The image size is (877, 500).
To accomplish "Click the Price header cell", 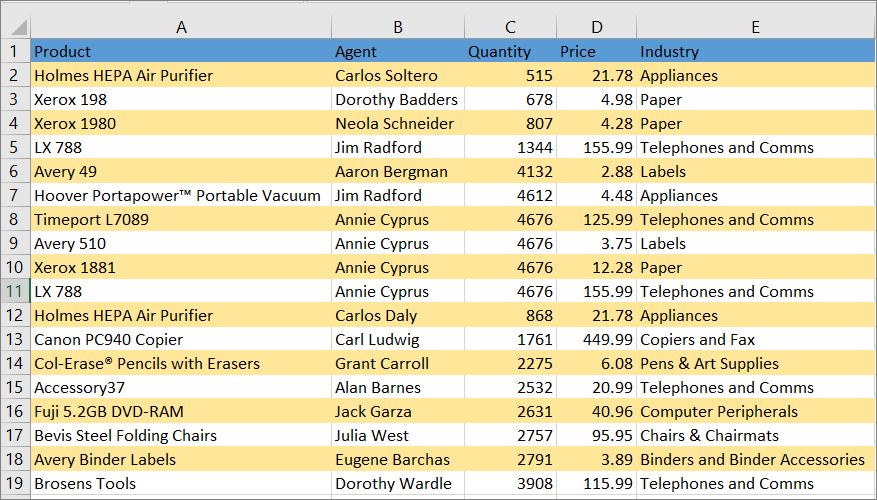I will tap(596, 51).
